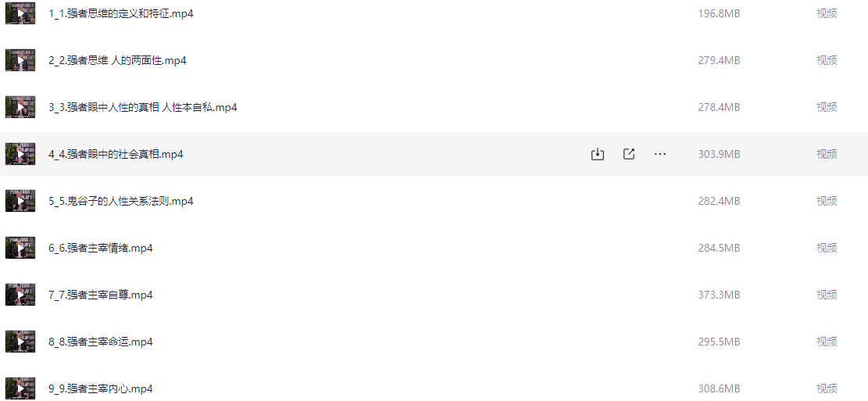Open file name 5_5.鬼谷子的人性关系法则.mp4
The height and width of the screenshot is (401, 868).
point(121,201)
